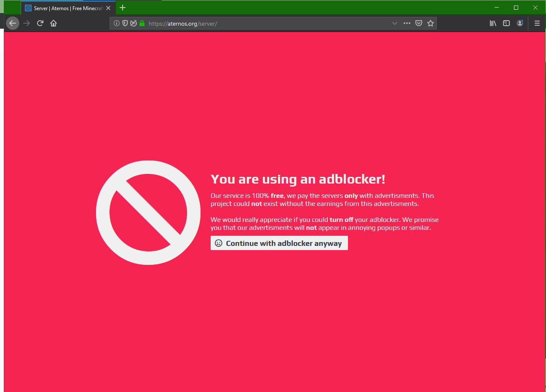The height and width of the screenshot is (392, 546).
Task: Expand the address bar history dropdown
Action: click(395, 23)
